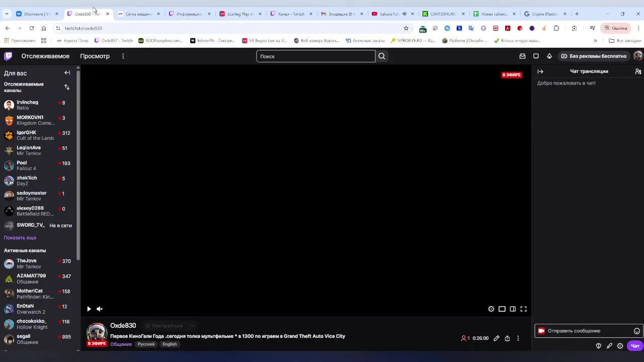The image size is (644, 362).
Task: Click the Twitch search field
Action: 316,56
